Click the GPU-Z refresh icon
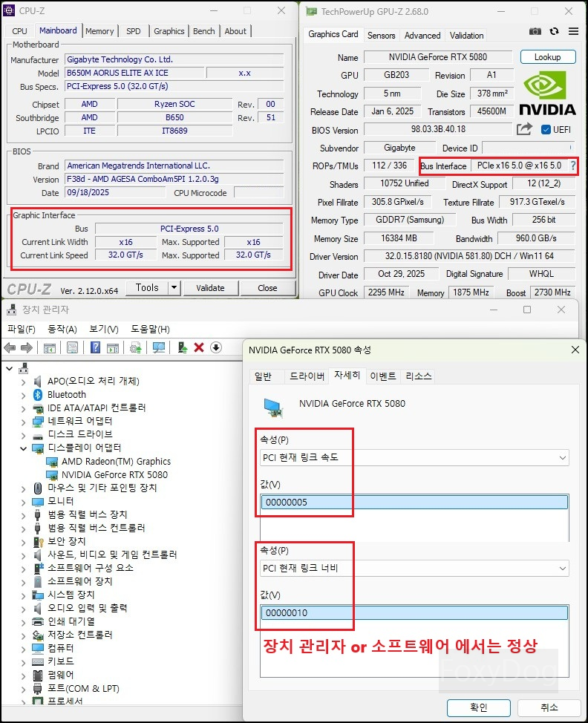The image size is (588, 723). point(555,31)
